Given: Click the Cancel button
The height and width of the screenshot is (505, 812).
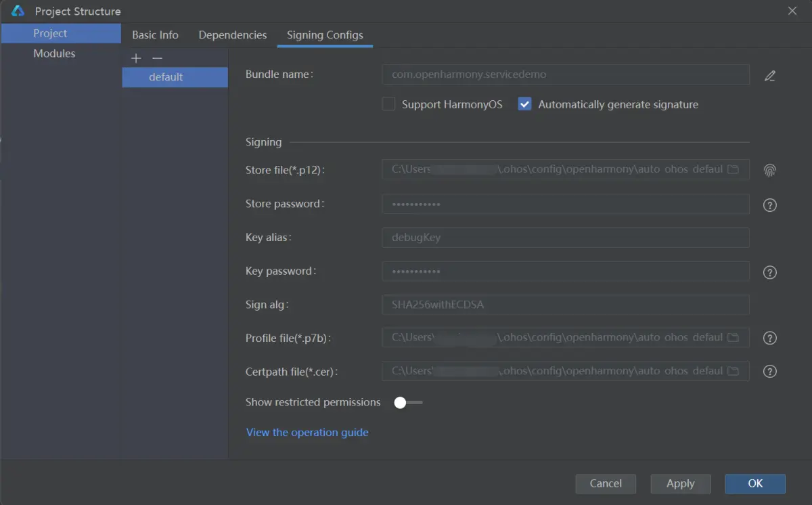Looking at the screenshot, I should (606, 483).
